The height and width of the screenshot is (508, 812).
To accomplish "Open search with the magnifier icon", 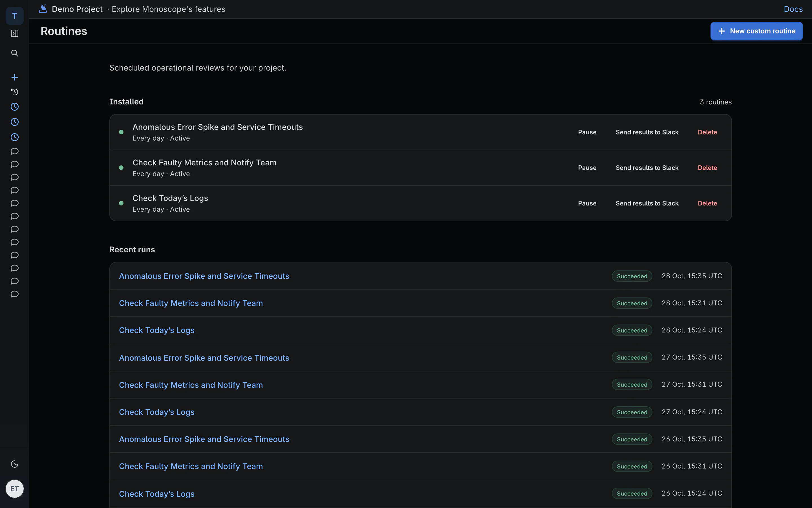I will (14, 53).
